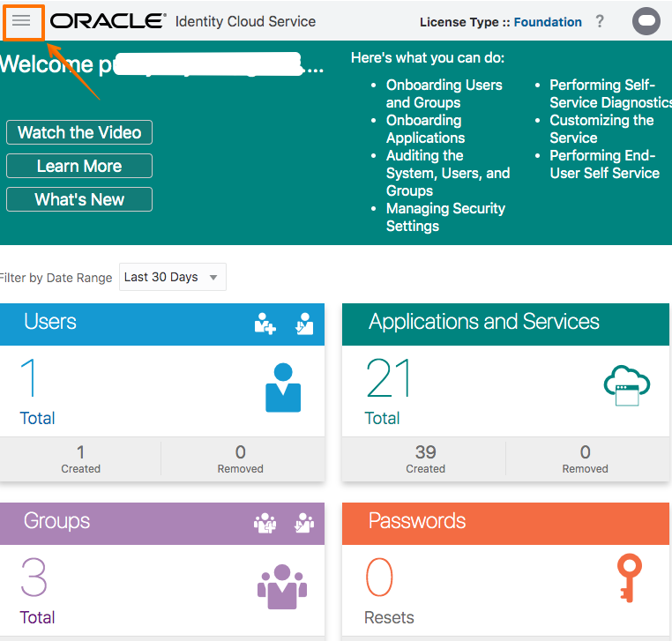Click the password Resets count 0
The width and height of the screenshot is (672, 641).
click(379, 578)
